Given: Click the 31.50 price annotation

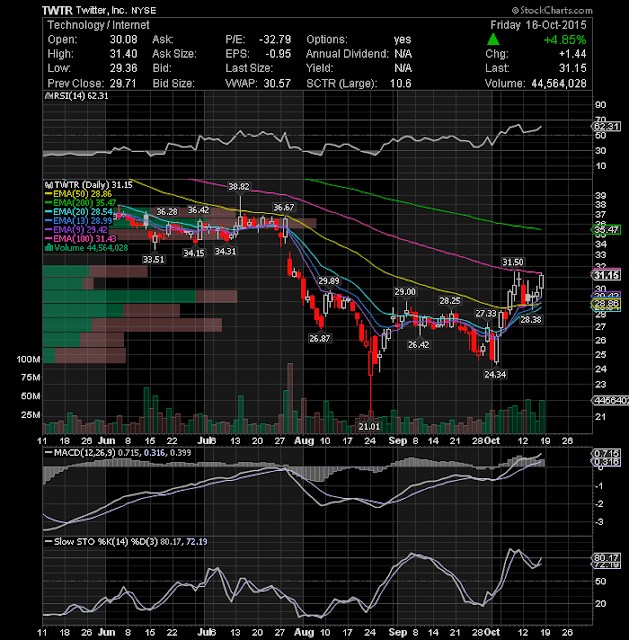Looking at the screenshot, I should pos(513,262).
